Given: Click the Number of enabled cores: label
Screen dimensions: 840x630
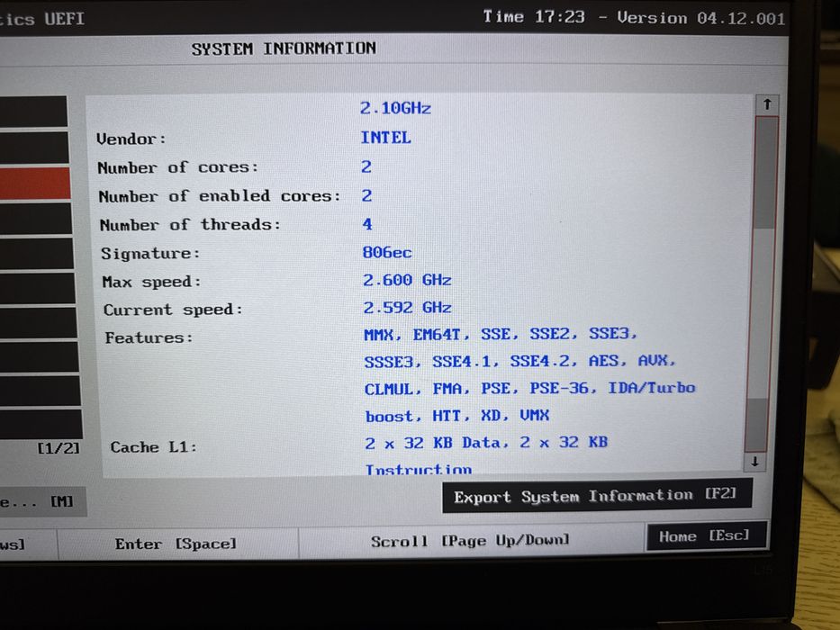Looking at the screenshot, I should coord(220,196).
